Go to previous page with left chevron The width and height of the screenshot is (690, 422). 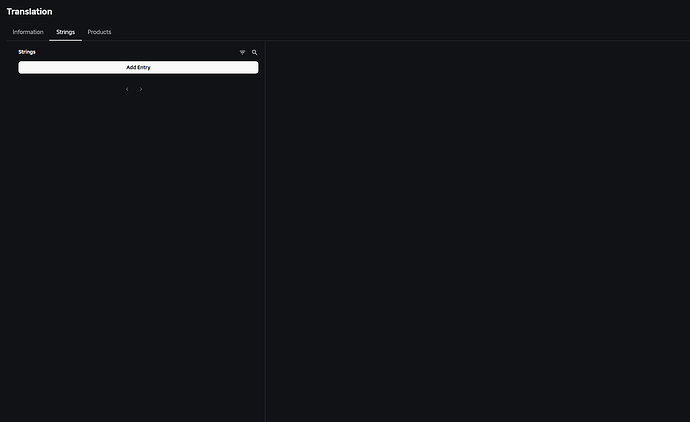coord(127,89)
